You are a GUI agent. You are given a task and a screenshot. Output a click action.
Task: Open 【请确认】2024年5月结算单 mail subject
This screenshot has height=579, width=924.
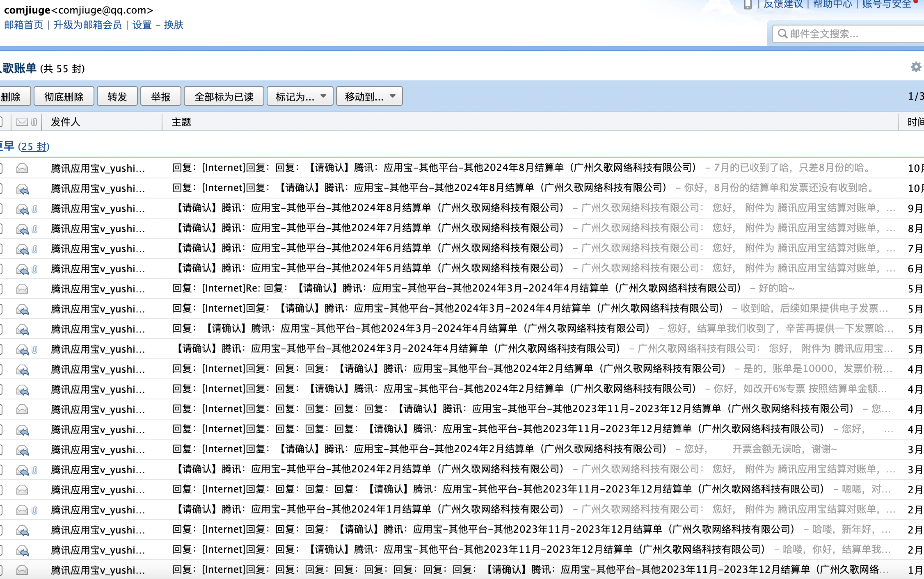(369, 268)
